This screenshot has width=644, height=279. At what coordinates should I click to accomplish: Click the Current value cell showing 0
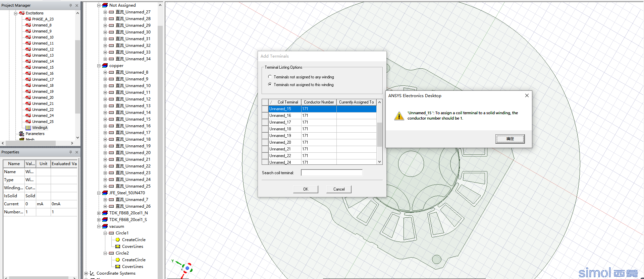[30, 204]
